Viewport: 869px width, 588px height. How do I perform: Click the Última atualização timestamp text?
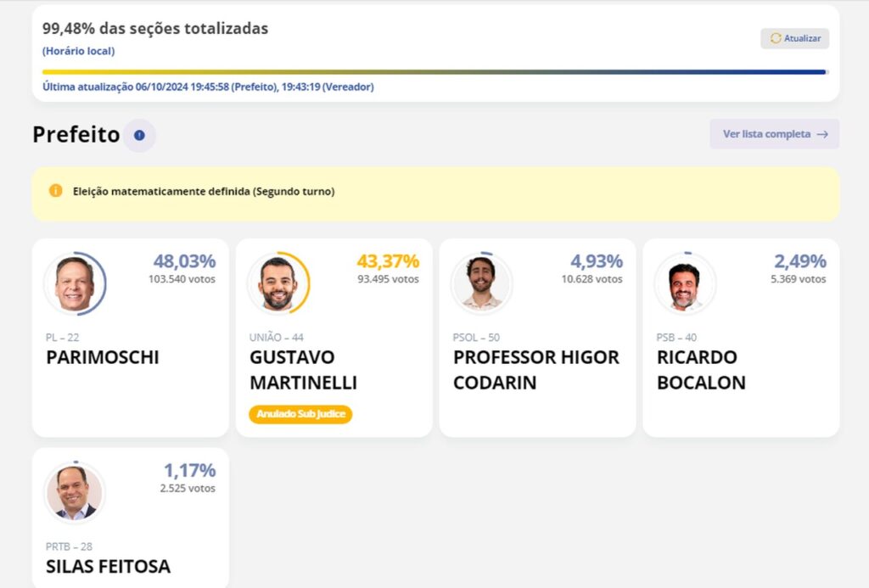point(209,87)
